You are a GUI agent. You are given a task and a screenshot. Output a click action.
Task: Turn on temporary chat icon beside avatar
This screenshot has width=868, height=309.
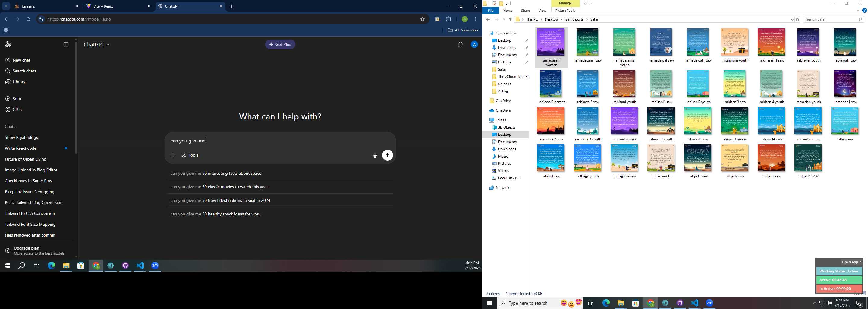(460, 45)
